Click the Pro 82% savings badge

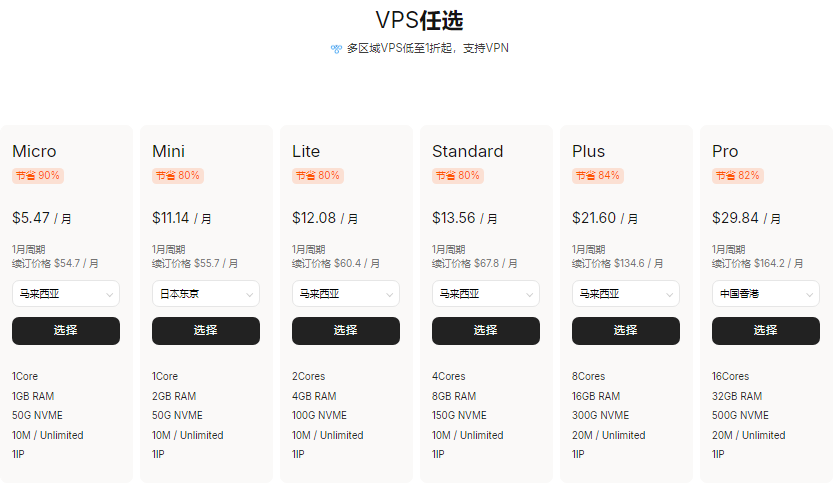click(x=737, y=176)
